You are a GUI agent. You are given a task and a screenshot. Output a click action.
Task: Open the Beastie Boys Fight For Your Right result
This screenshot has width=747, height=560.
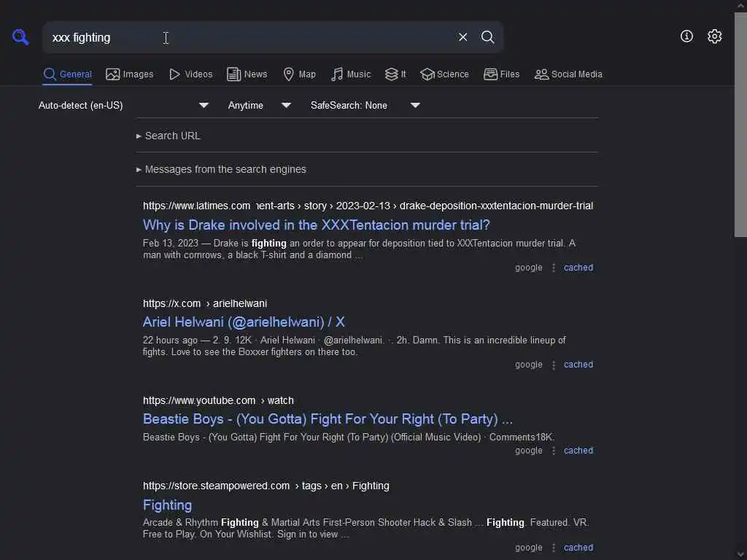[328, 419]
